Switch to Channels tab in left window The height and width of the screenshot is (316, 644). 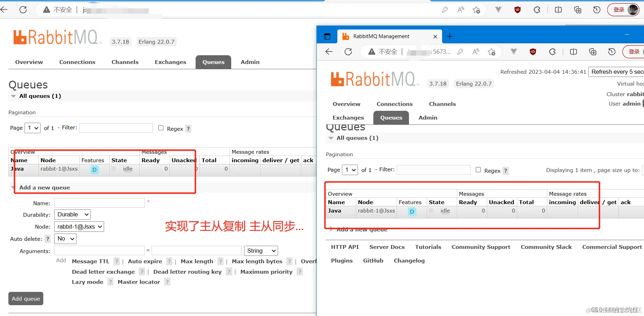tap(125, 62)
